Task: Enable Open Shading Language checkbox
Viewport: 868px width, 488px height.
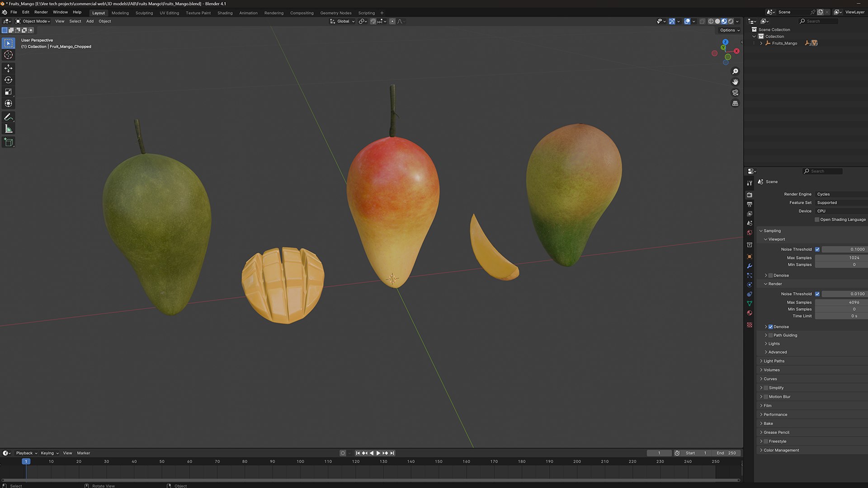Action: pos(817,220)
